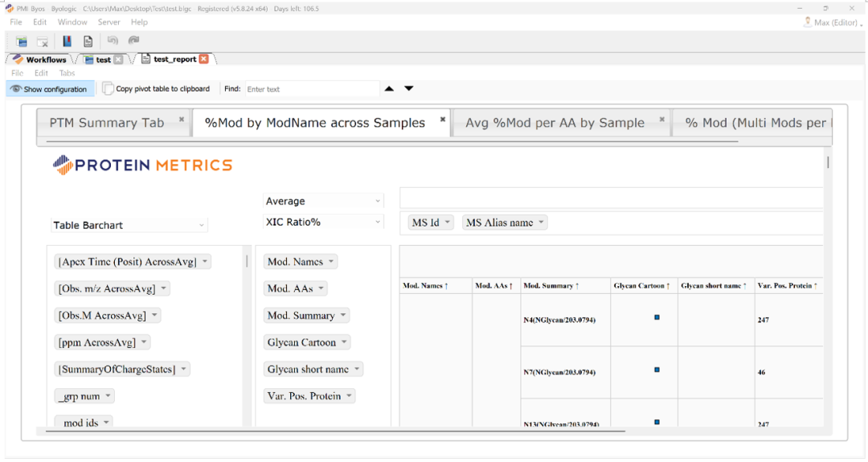The width and height of the screenshot is (868, 462).
Task: Open Avg %Mod per AA by Sample tab
Action: (x=555, y=123)
